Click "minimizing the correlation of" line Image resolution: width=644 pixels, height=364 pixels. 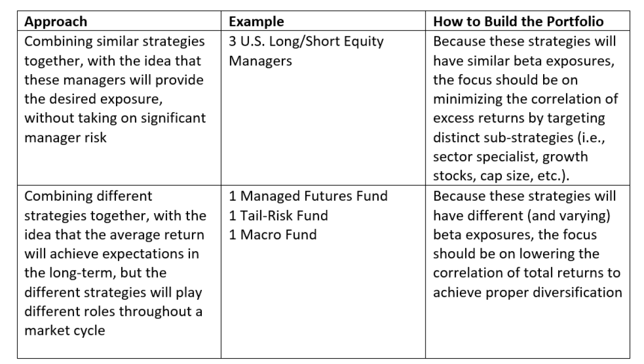click(525, 99)
